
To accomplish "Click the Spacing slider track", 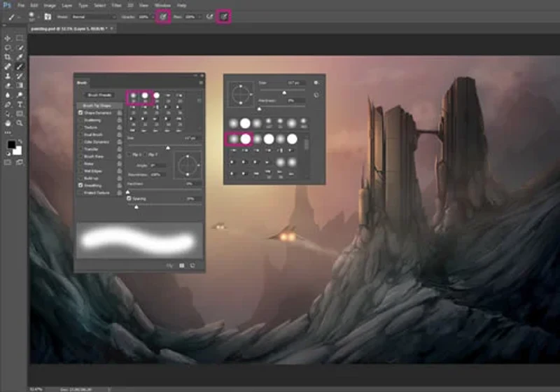I will [x=164, y=205].
